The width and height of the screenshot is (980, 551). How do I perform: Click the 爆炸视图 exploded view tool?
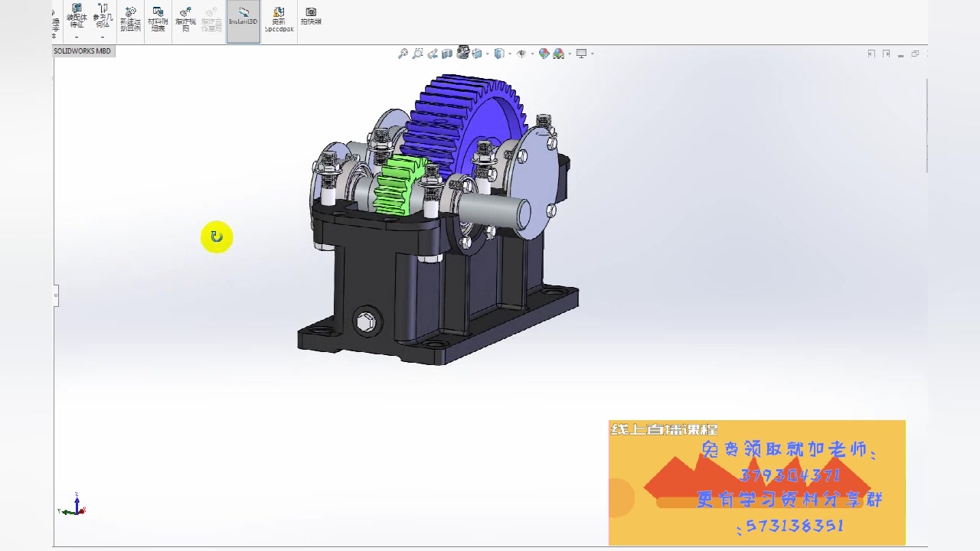tap(185, 19)
